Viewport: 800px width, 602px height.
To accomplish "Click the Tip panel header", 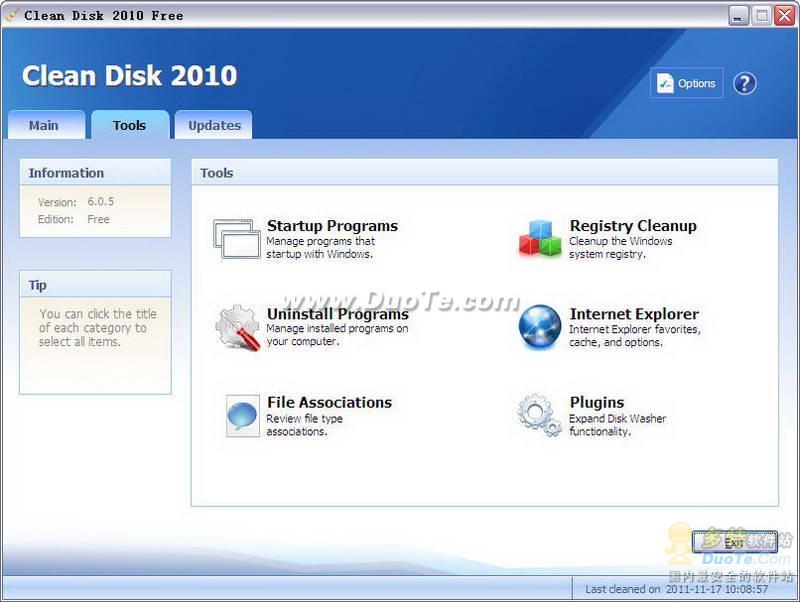I will tap(95, 285).
